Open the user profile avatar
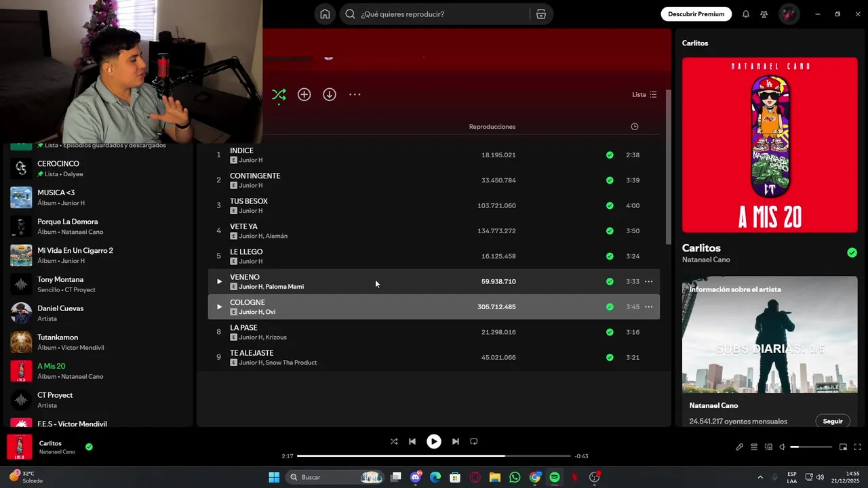 (x=789, y=14)
